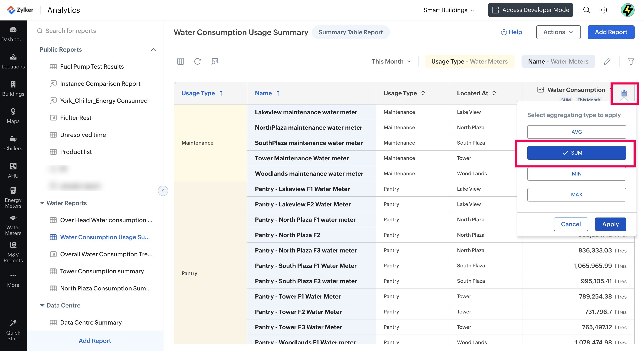Expand the Actions dropdown
644x351 pixels.
(x=558, y=32)
